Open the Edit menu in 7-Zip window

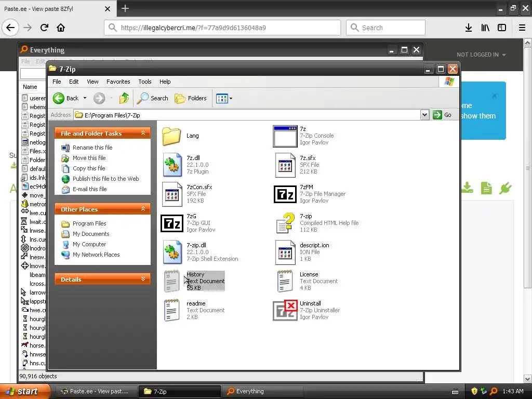click(74, 82)
